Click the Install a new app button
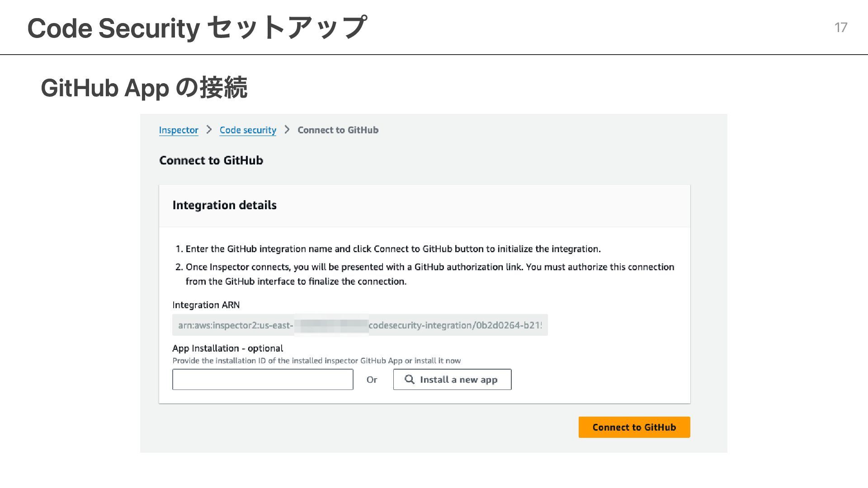The width and height of the screenshot is (868, 488). [x=452, y=380]
